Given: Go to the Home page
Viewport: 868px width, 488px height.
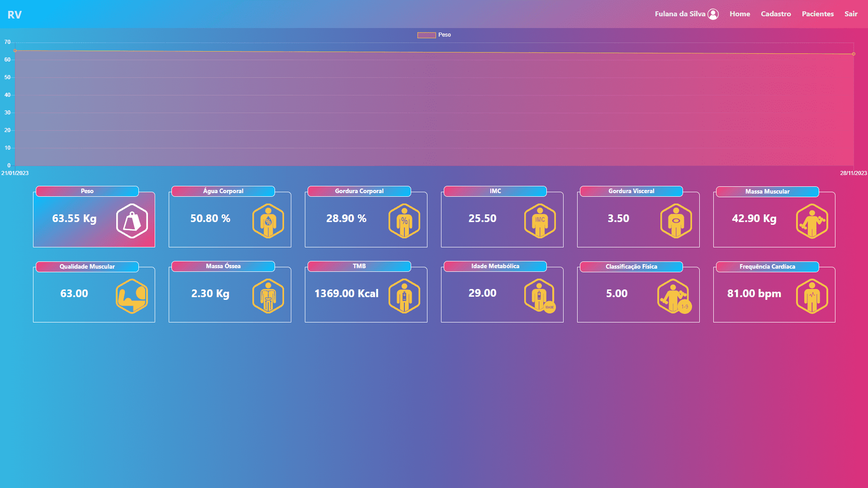Looking at the screenshot, I should 740,14.
